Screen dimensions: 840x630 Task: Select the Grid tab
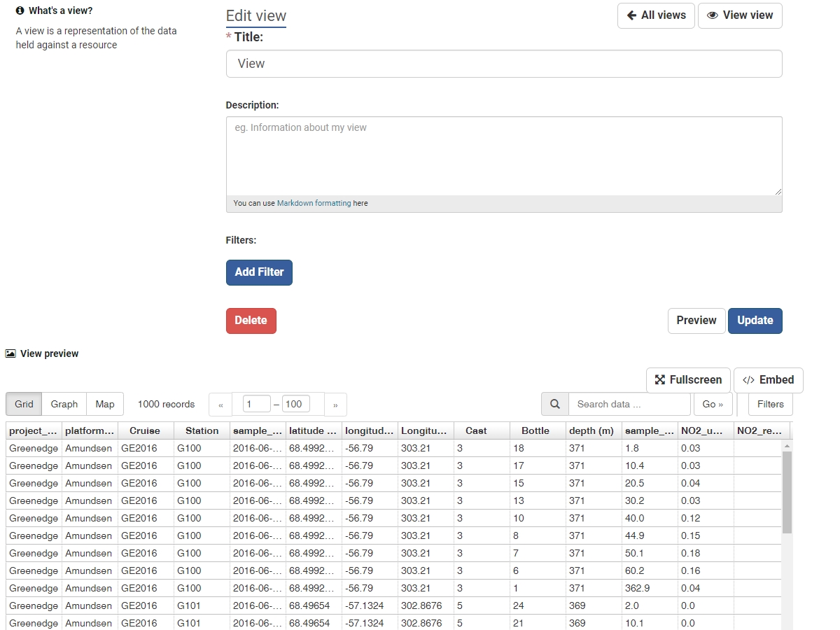click(24, 404)
